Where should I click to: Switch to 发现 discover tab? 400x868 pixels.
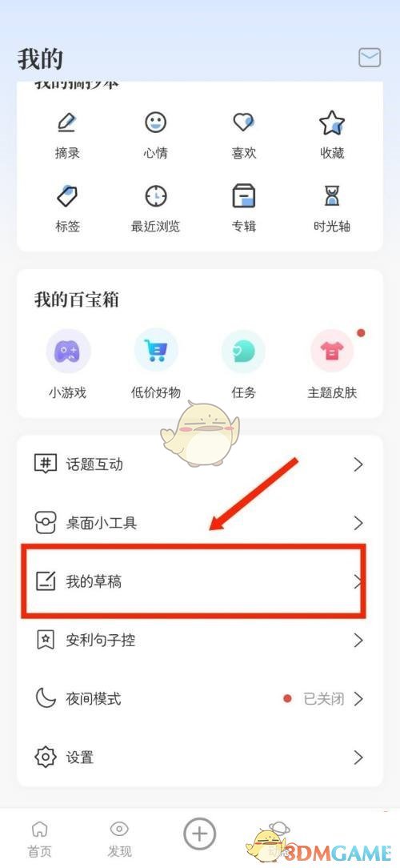(119, 838)
